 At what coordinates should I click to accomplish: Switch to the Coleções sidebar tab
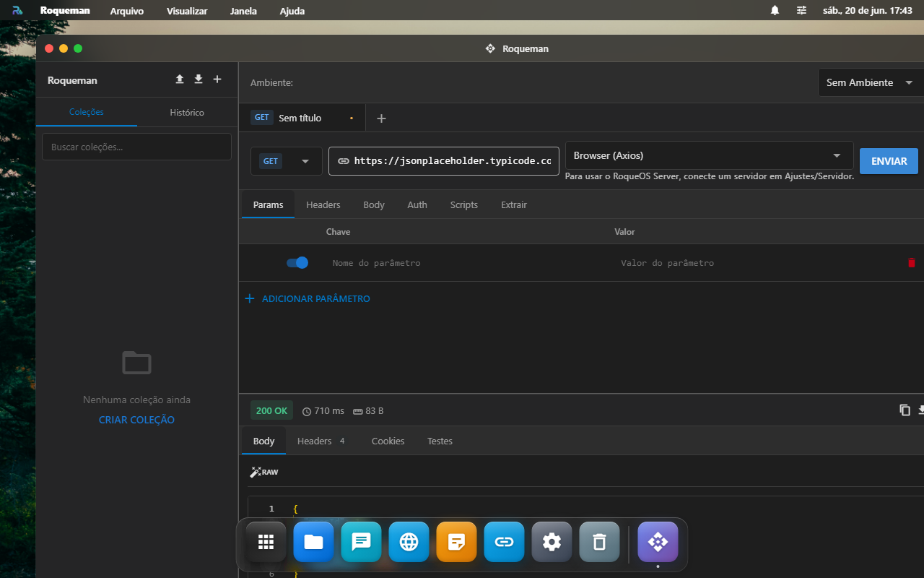[87, 112]
